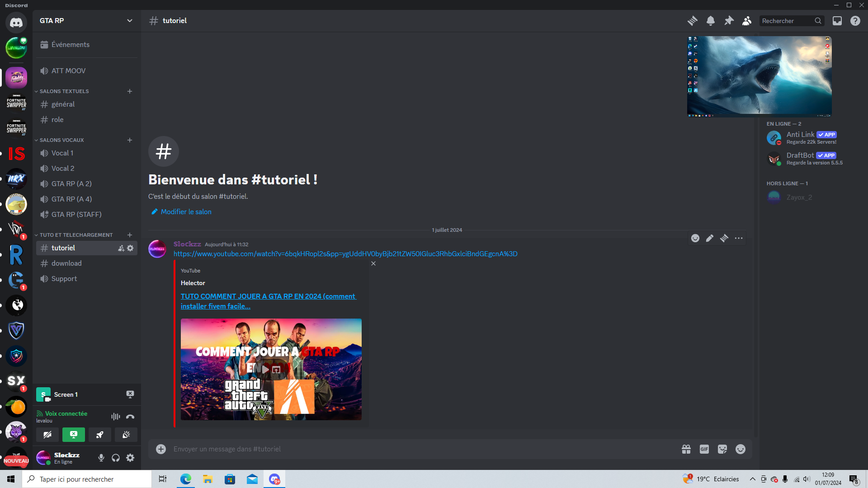Open Discord home direct messages
This screenshot has height=488, width=868.
tap(16, 22)
